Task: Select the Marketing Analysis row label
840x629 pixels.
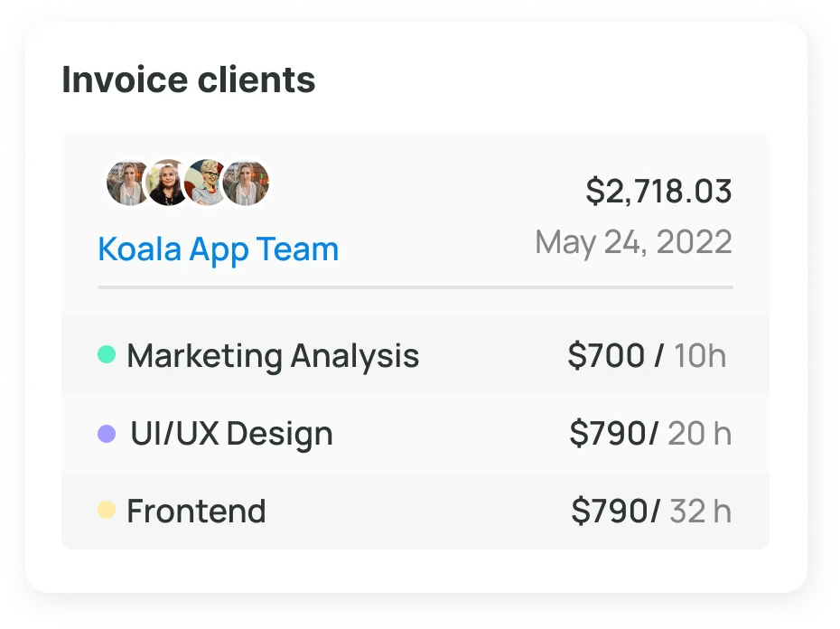Action: (273, 356)
